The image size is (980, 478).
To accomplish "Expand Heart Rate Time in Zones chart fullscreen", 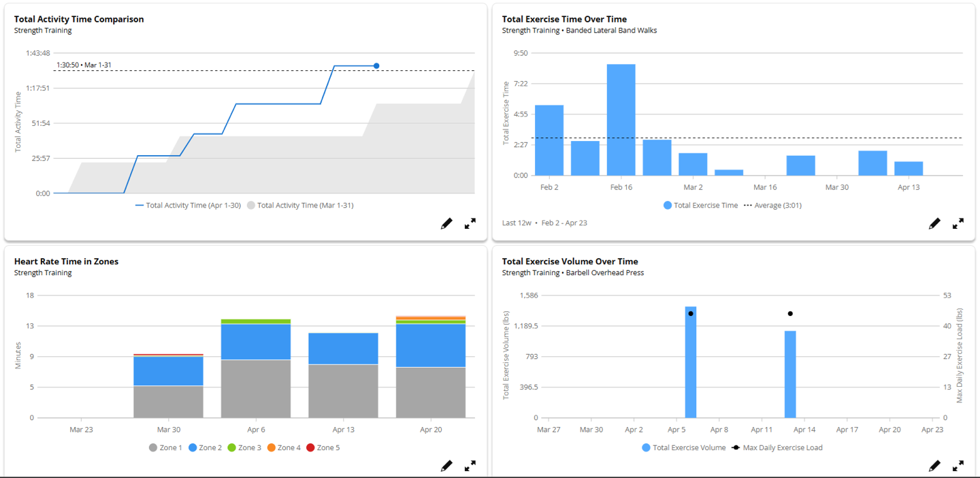I will pos(470,466).
